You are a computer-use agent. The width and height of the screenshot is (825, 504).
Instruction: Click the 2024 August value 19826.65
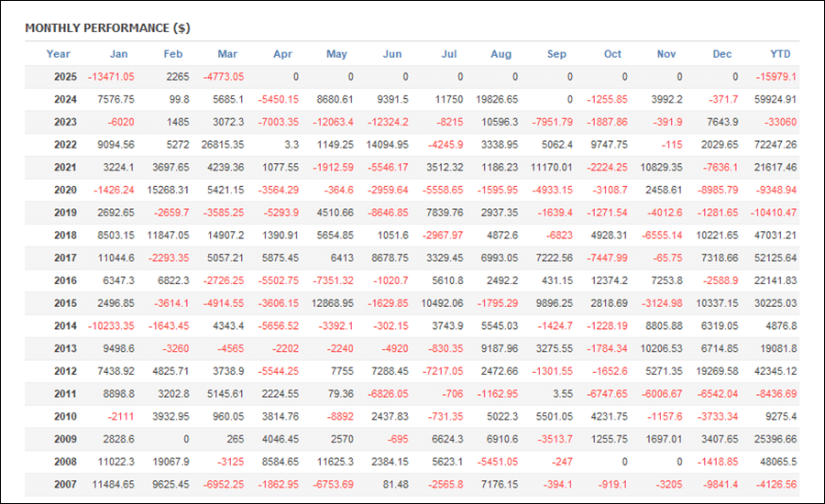point(497,100)
